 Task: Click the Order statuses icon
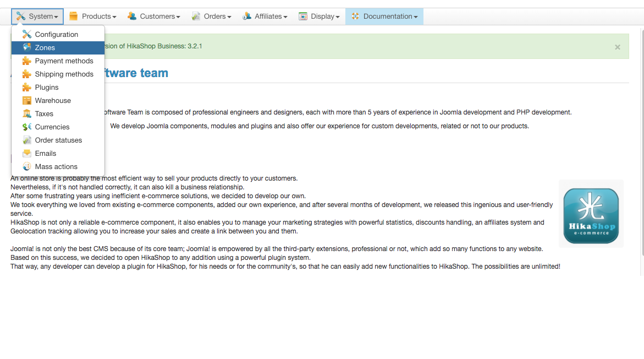click(27, 140)
